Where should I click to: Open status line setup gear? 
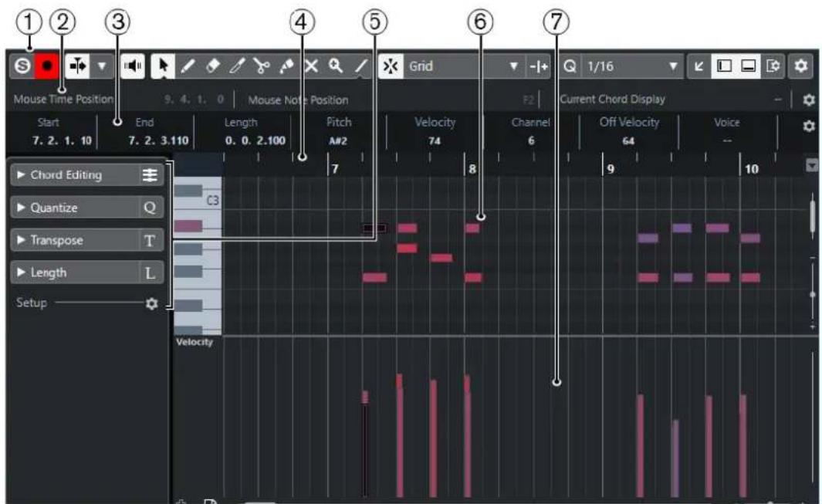[809, 100]
